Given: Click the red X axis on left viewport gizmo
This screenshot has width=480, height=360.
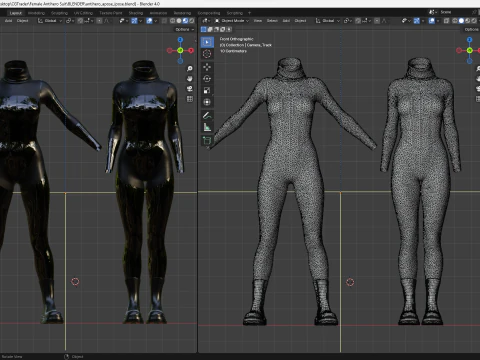Looking at the screenshot, I should [191, 50].
